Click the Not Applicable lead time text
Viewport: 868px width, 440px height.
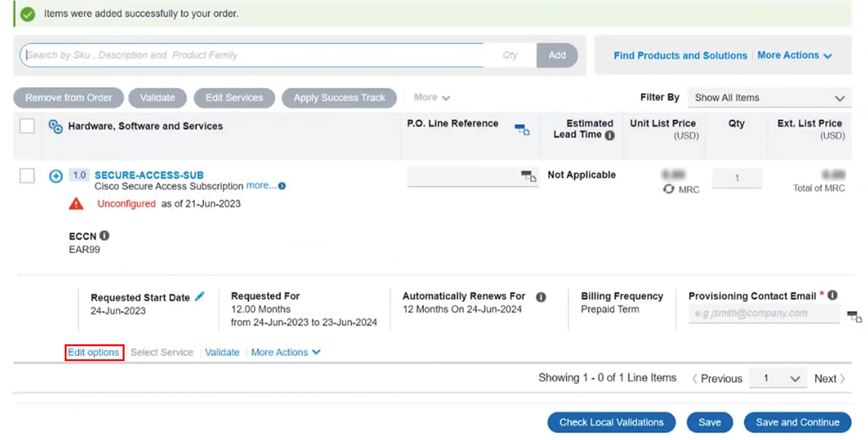coord(581,175)
